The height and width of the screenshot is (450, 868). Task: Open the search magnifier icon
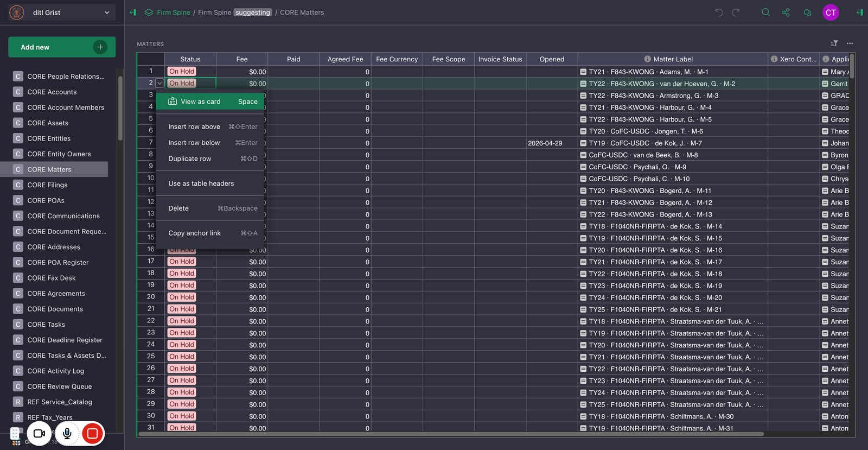(765, 12)
